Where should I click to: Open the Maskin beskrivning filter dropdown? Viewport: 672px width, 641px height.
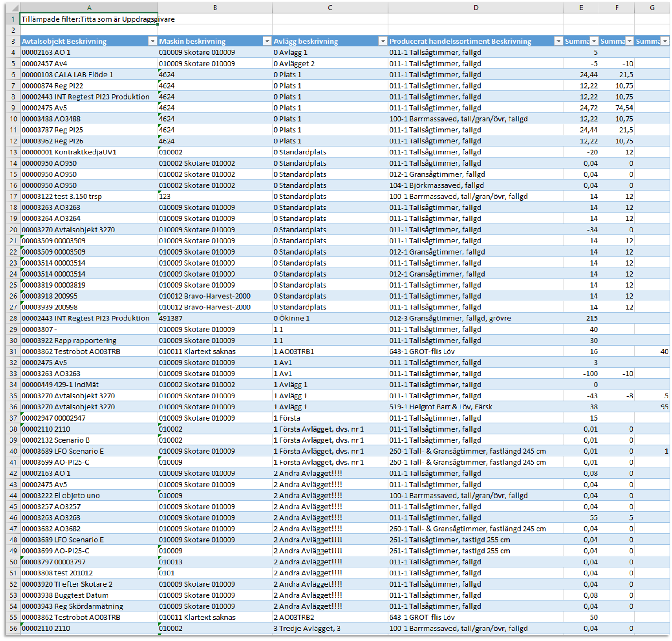267,41
